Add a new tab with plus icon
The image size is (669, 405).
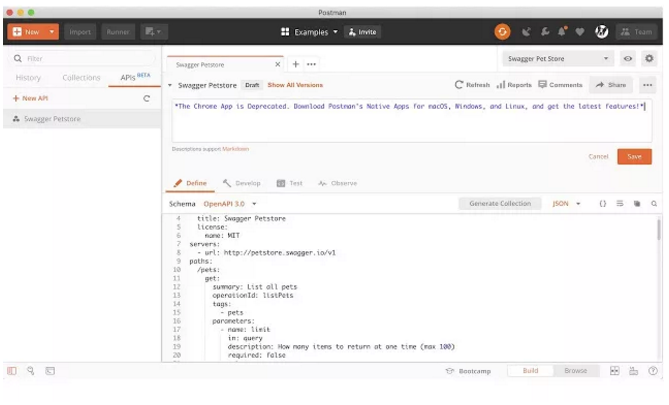click(x=295, y=64)
